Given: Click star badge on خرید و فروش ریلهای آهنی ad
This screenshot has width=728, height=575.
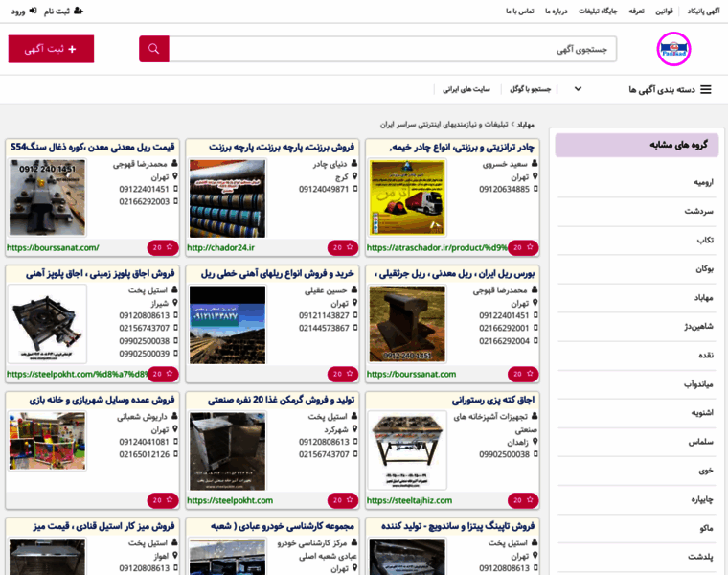Looking at the screenshot, I should point(343,374).
